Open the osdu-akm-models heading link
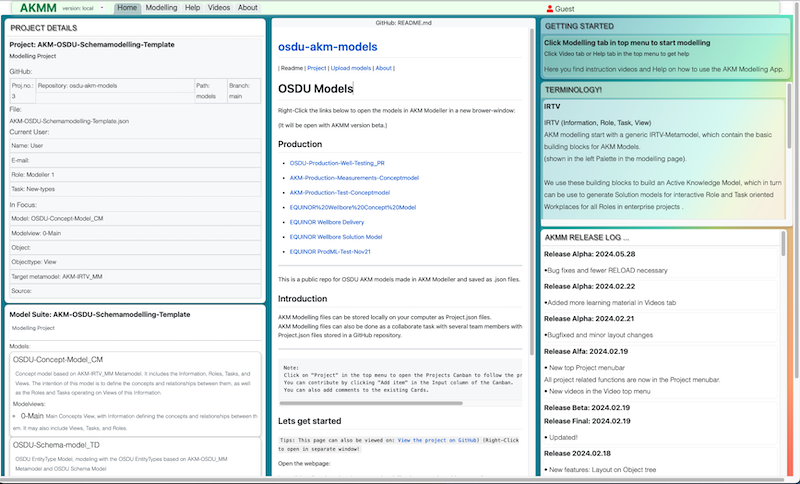Image resolution: width=800 pixels, height=484 pixels. coord(328,47)
